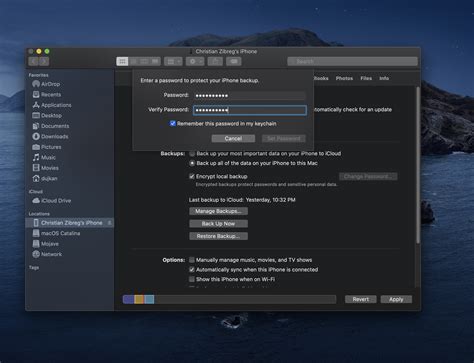Click the Set Password button

(284, 139)
